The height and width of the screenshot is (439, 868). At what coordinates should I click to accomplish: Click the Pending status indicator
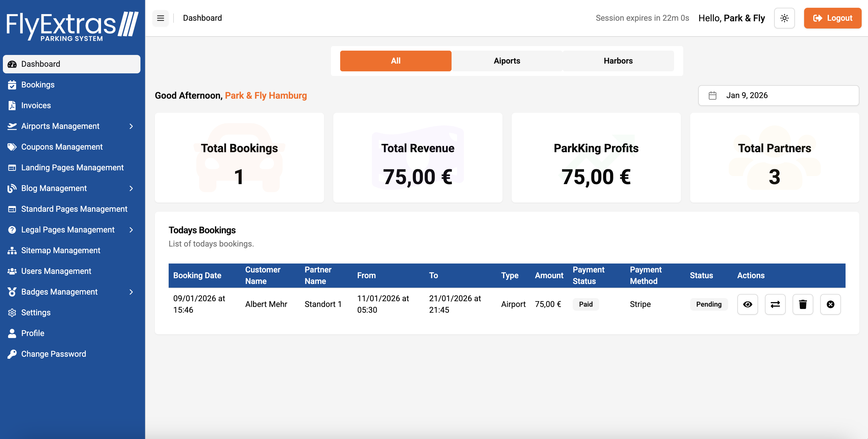(709, 304)
